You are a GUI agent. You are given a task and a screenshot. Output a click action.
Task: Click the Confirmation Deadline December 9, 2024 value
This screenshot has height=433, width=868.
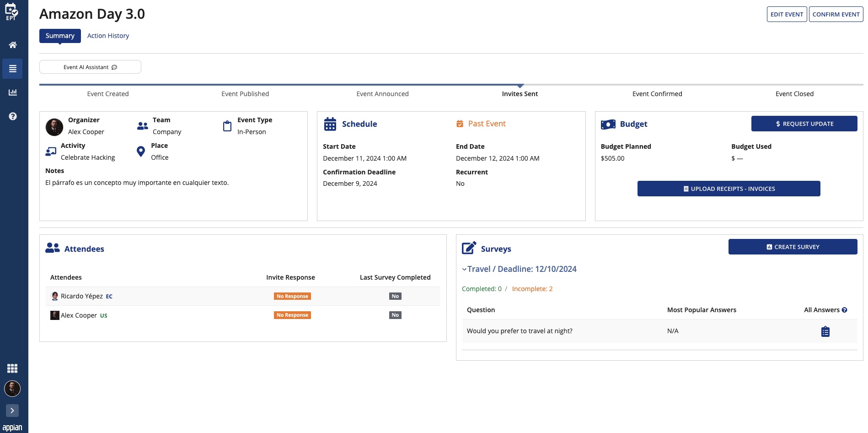click(x=350, y=184)
